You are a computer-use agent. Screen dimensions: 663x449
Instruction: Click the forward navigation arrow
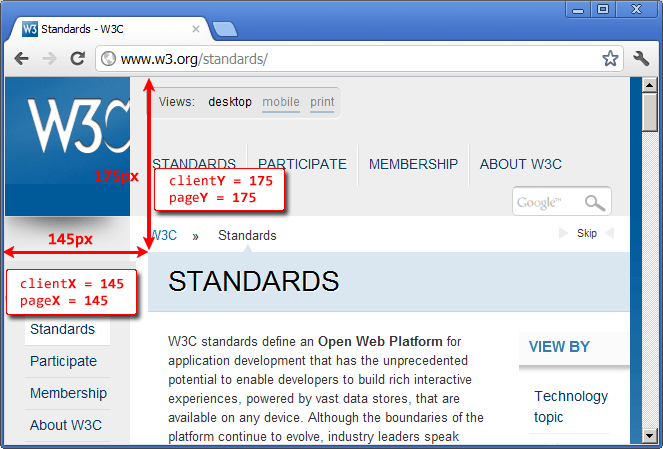click(x=49, y=59)
